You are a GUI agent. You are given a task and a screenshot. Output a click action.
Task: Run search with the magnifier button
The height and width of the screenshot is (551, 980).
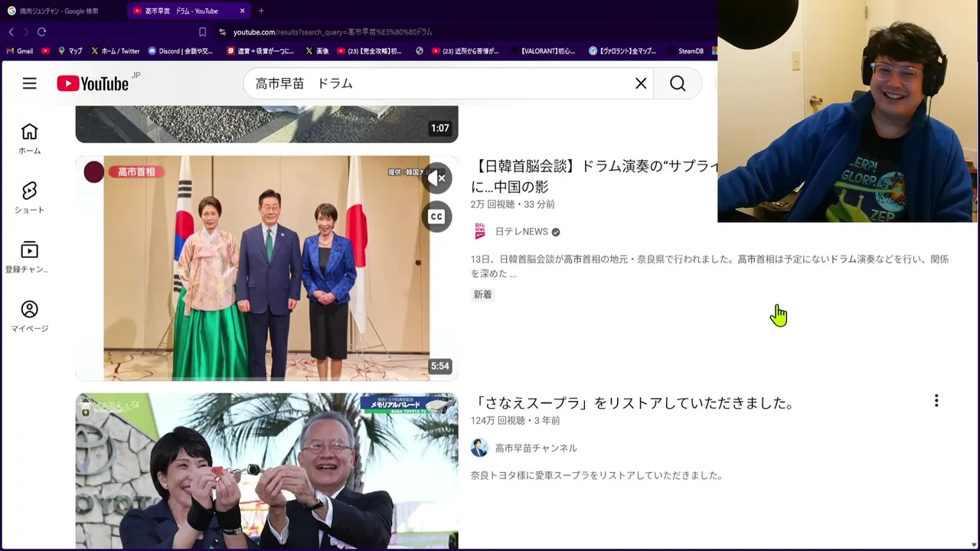click(678, 83)
